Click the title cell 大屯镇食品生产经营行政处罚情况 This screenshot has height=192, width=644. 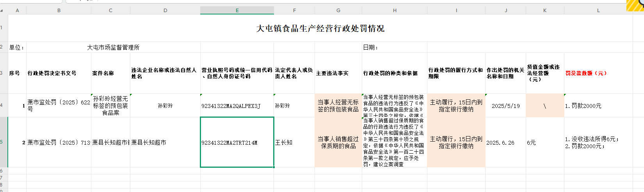[320, 28]
